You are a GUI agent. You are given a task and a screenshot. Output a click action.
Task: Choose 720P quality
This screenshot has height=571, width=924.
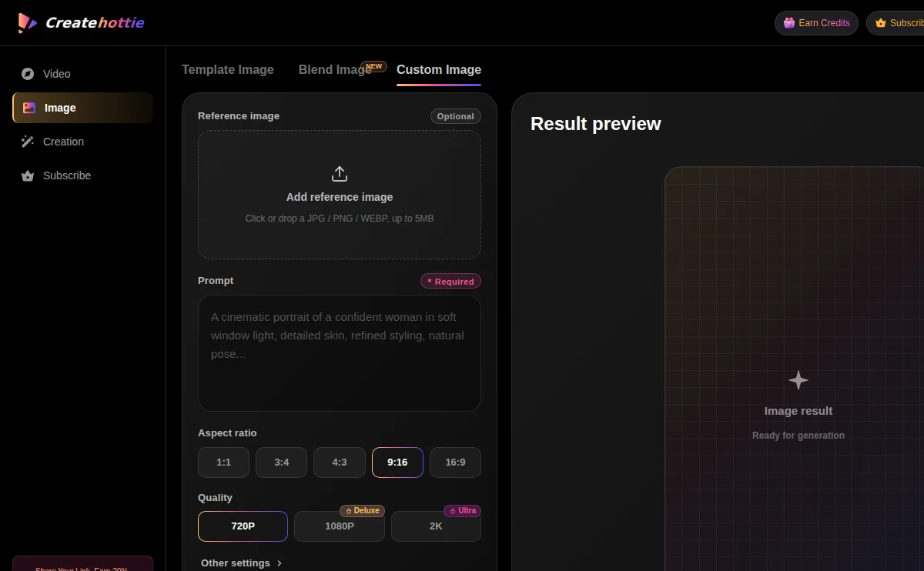pyautogui.click(x=243, y=526)
